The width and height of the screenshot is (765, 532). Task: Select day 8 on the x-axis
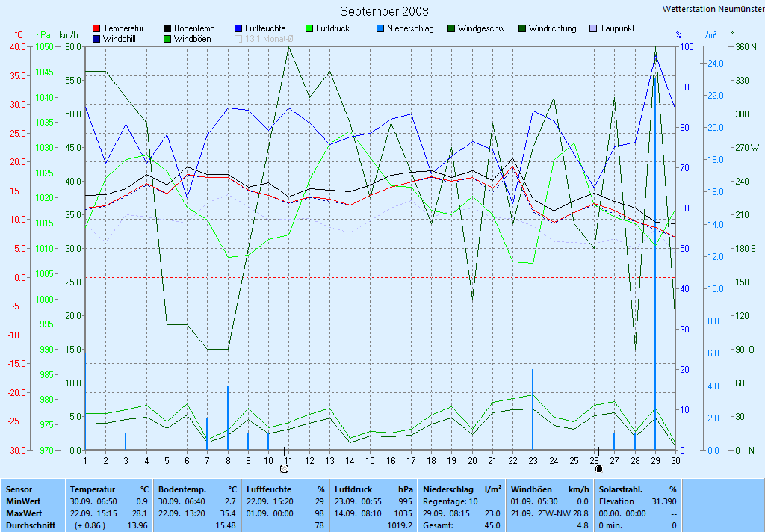click(228, 460)
